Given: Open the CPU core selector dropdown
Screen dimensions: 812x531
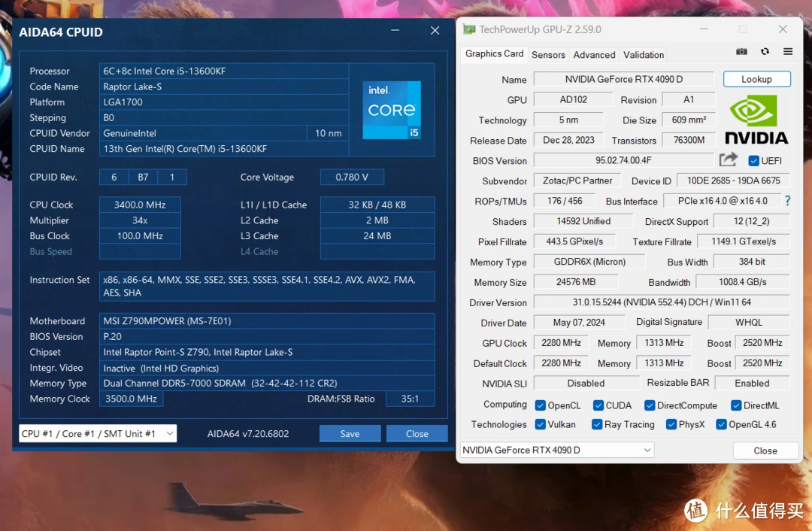Looking at the screenshot, I should click(98, 433).
